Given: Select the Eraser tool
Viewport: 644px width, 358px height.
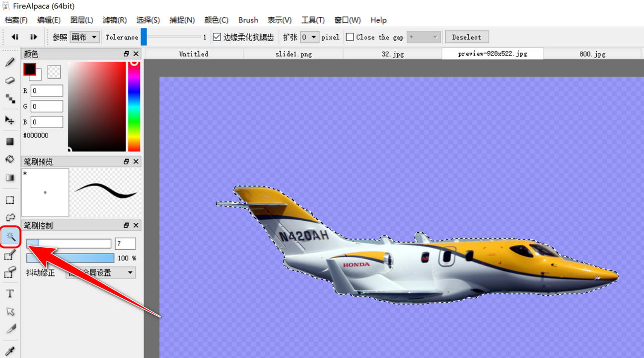Looking at the screenshot, I should (9, 80).
